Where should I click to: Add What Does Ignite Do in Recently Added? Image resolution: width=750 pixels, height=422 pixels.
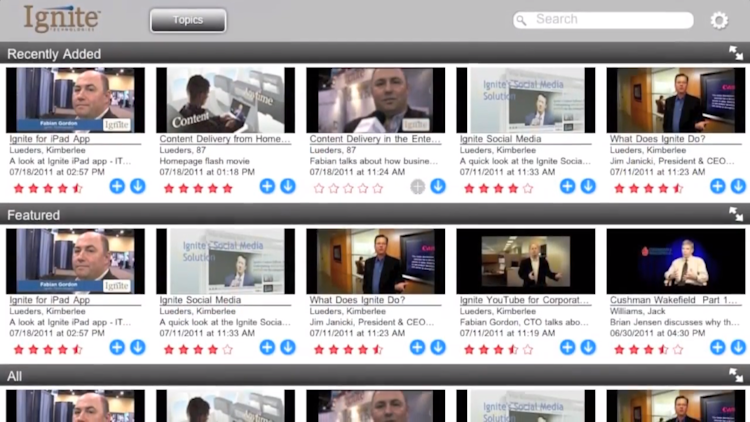tap(718, 186)
